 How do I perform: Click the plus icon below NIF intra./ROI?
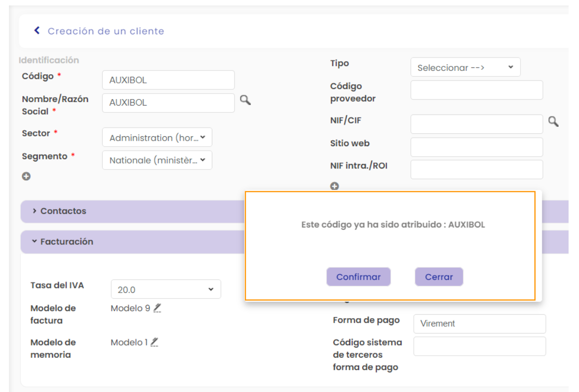coord(334,186)
